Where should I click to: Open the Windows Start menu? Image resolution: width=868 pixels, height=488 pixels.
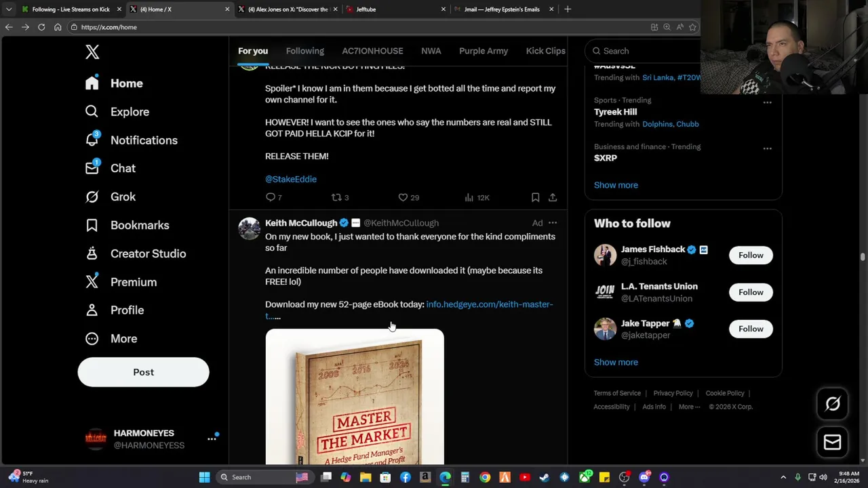click(204, 477)
